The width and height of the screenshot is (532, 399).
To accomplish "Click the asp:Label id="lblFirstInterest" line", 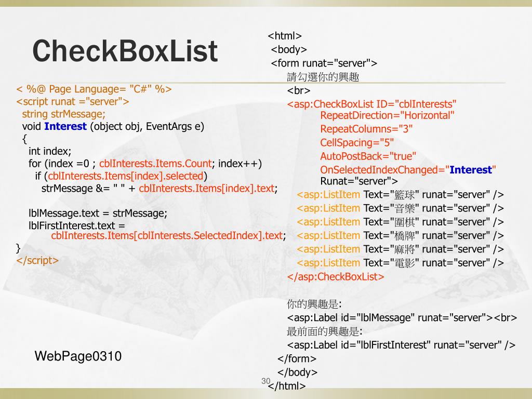I will tap(401, 345).
